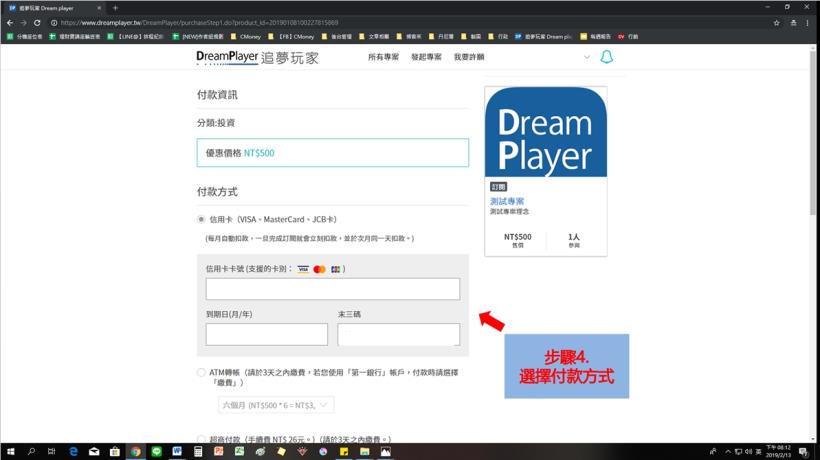The width and height of the screenshot is (820, 460).
Task: Open the Windows Start menu
Action: point(10,452)
